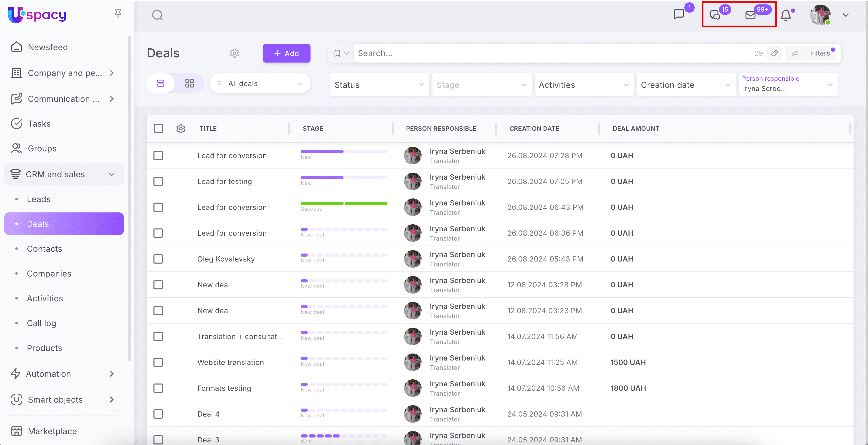Open the Filters panel
Screen dimensions: 868x445
(820, 53)
